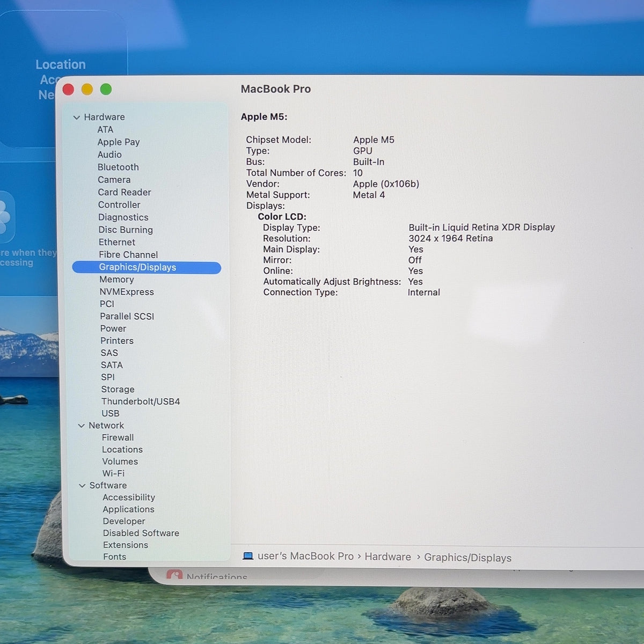Select NVMExpress in the sidebar
Viewport: 644px width, 644px height.
point(127,292)
